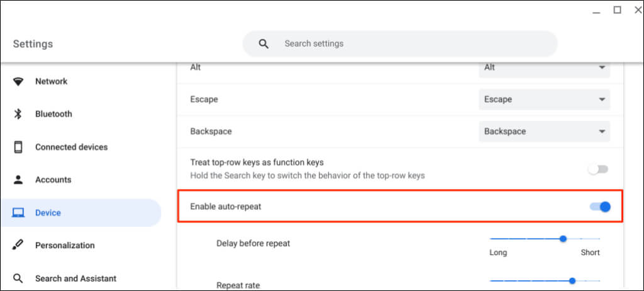This screenshot has width=644, height=291.
Task: Click the Bluetooth icon in sidebar
Action: pyautogui.click(x=18, y=114)
